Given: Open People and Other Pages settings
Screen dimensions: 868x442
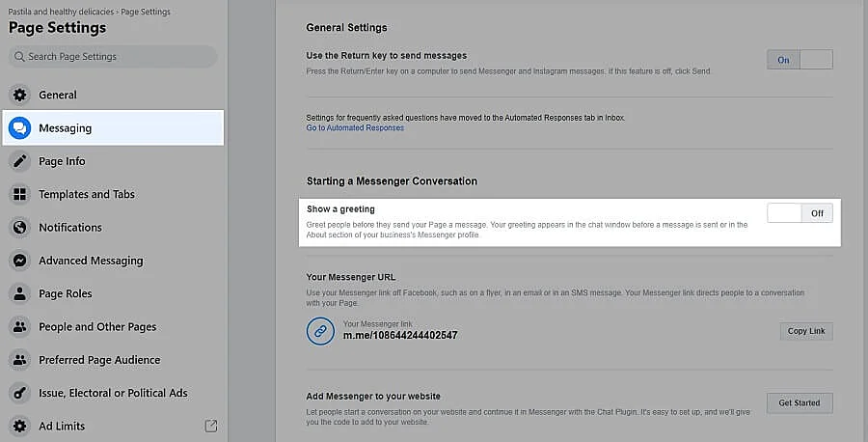Looking at the screenshot, I should (x=97, y=327).
